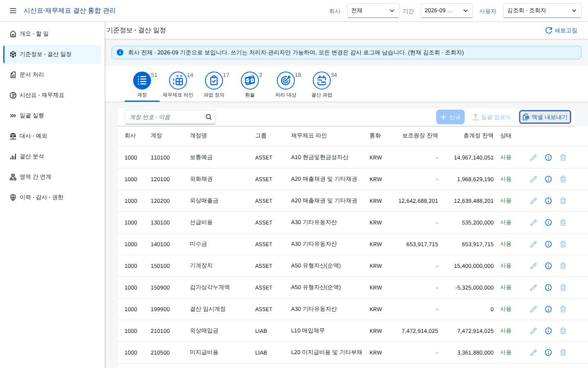Switch to the 재무제표 라인 tab
588x368 pixels.
[x=178, y=85]
